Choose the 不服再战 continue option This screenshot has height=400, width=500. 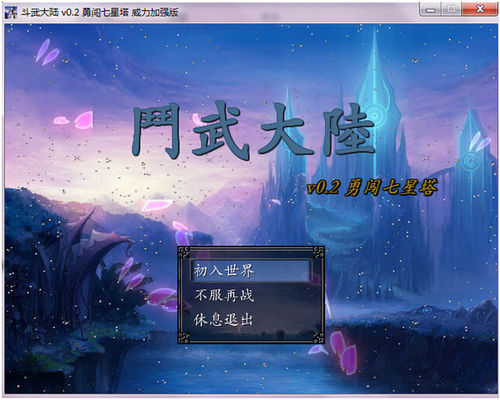pos(224,295)
